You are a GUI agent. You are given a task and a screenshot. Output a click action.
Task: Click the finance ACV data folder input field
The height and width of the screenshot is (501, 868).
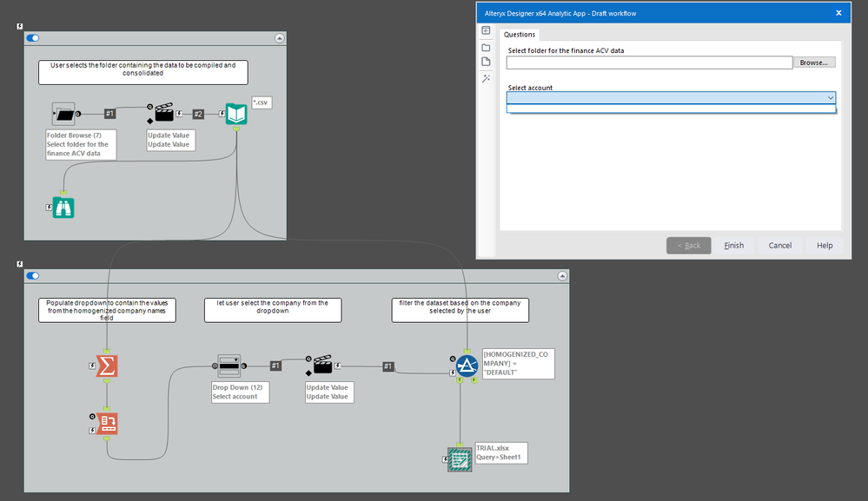[649, 63]
